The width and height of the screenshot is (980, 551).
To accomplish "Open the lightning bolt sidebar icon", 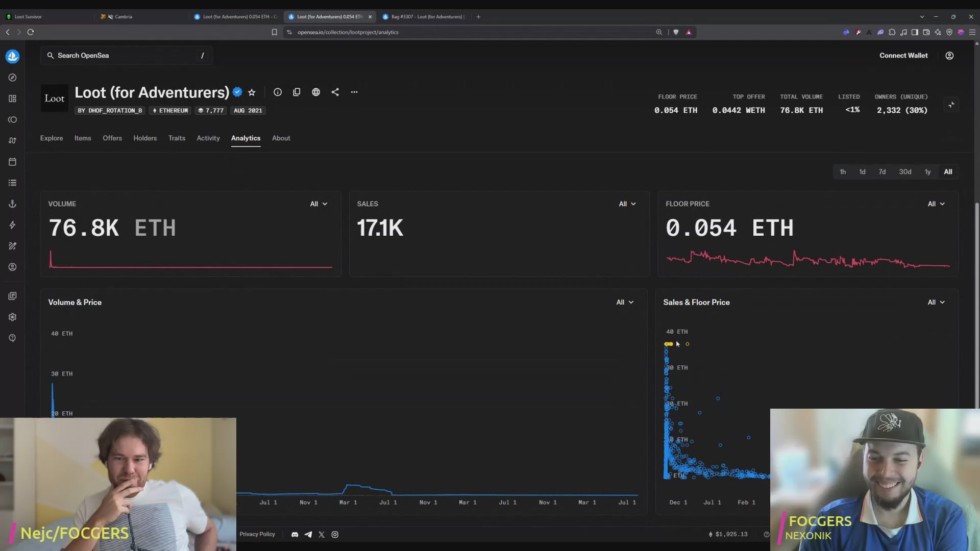I will (x=13, y=225).
